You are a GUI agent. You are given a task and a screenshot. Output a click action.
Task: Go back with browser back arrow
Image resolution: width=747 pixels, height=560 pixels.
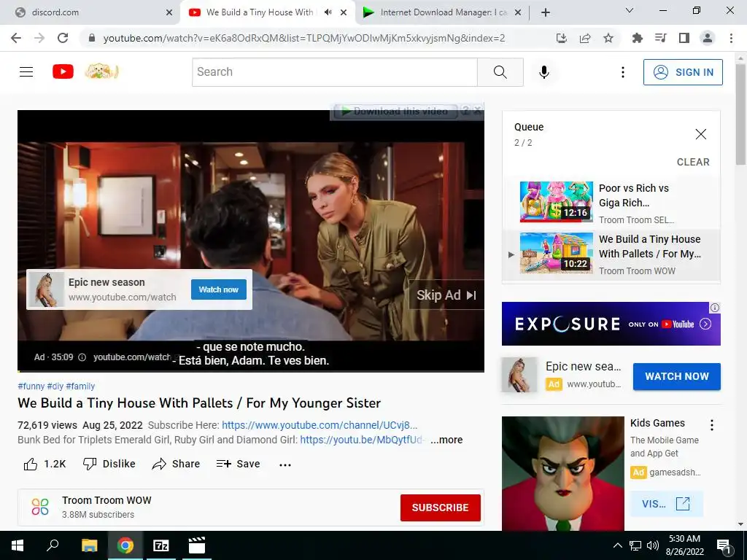click(x=16, y=38)
